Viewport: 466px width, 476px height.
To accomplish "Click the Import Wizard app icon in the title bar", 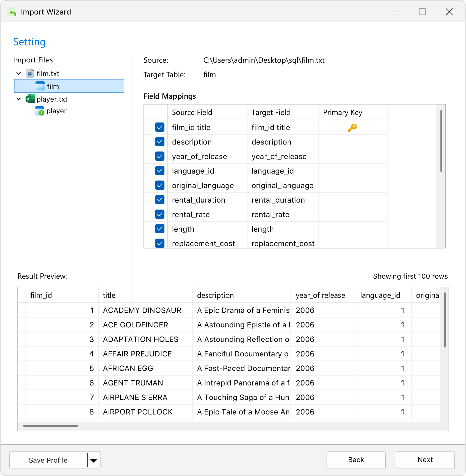I will click(x=12, y=12).
